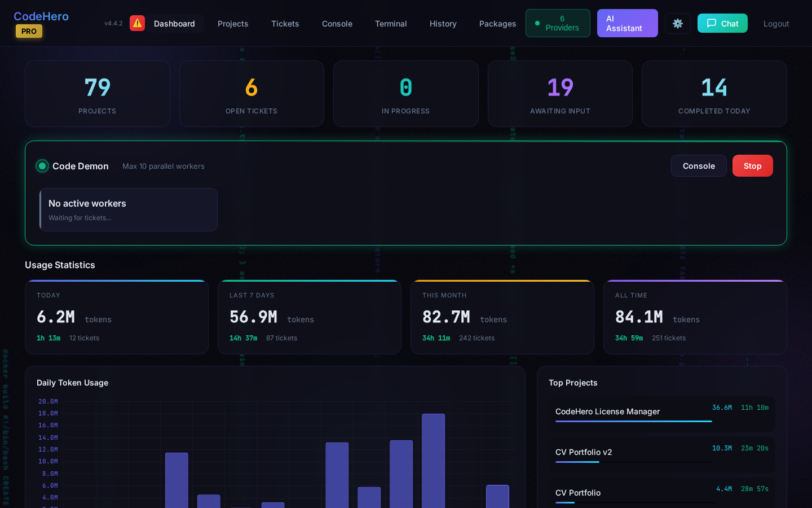Click the 6 Providers status button
Screen dimensions: 812x508
(558, 23)
